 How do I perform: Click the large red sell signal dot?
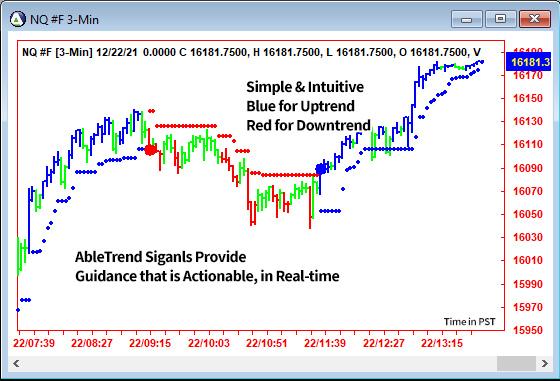click(x=151, y=150)
